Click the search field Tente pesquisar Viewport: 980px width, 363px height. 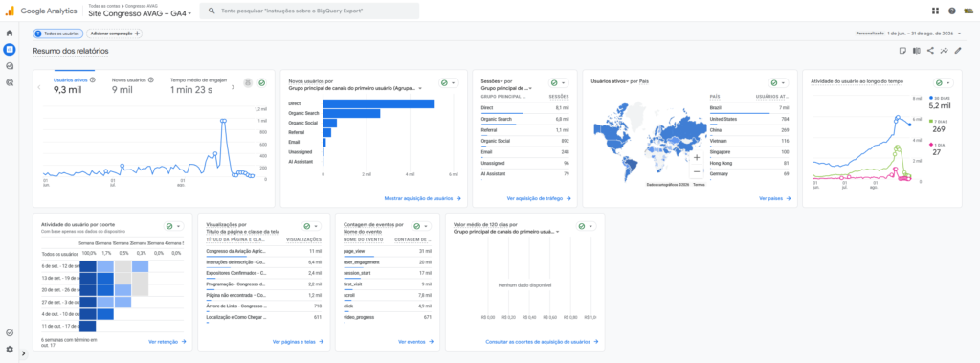[x=309, y=11]
